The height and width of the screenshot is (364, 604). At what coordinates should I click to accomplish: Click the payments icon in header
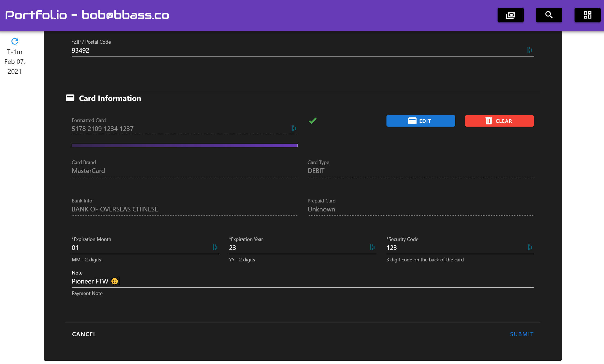510,15
